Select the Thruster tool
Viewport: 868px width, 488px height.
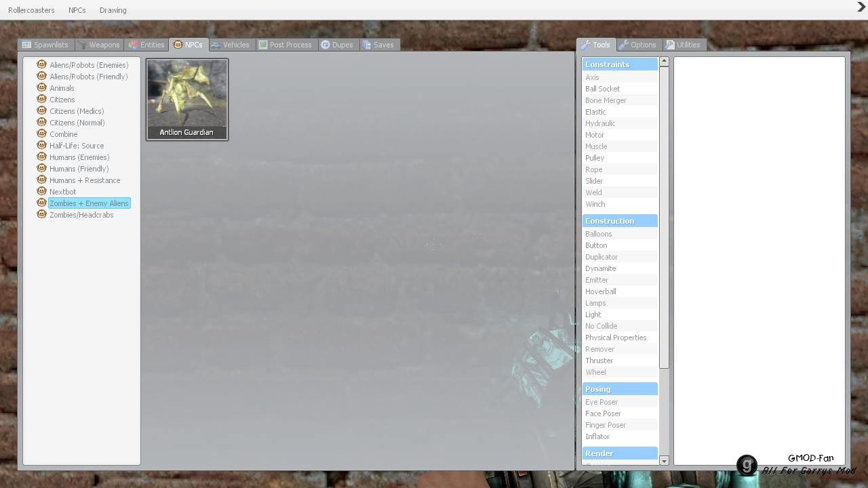pos(620,361)
